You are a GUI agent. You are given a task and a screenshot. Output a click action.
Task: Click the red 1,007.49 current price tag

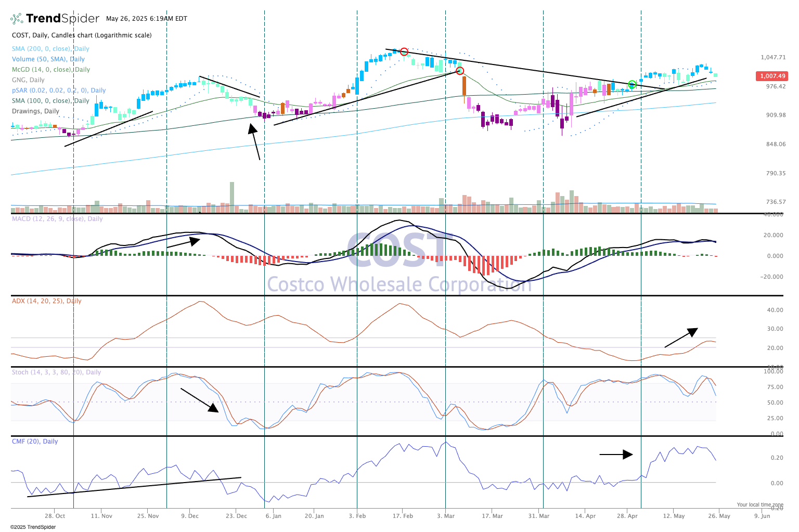point(772,76)
